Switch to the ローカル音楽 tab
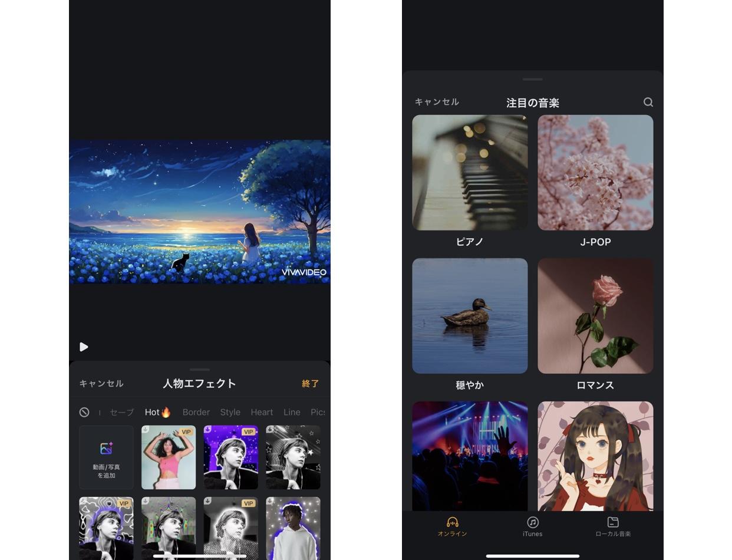Image resolution: width=732 pixels, height=560 pixels. click(x=613, y=526)
